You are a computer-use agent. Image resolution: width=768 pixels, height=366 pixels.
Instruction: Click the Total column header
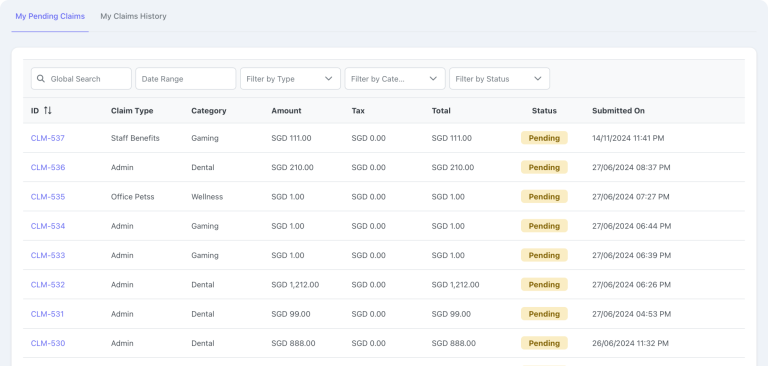[441, 111]
